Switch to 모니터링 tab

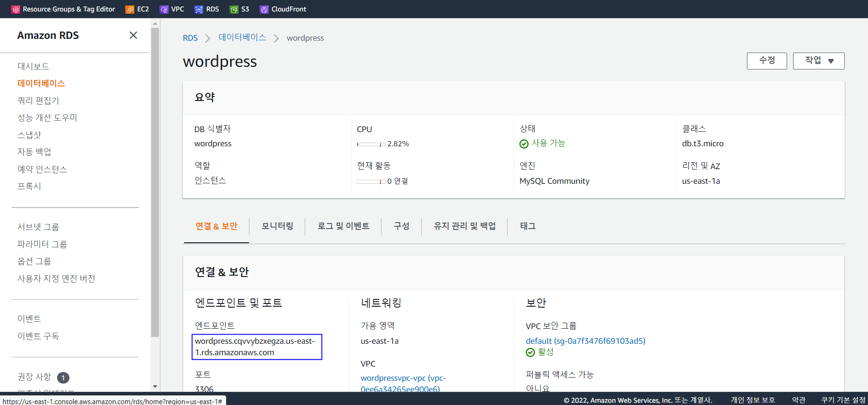[277, 226]
